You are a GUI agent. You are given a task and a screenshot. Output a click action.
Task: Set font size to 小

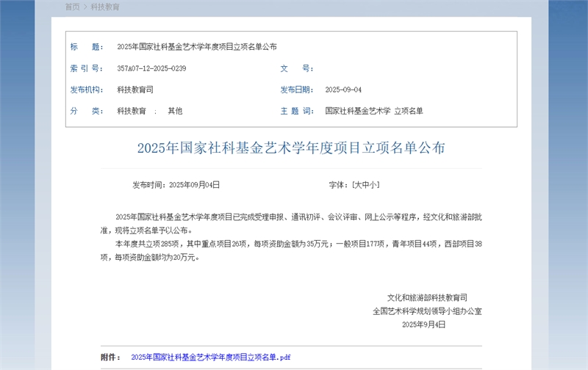coord(373,184)
